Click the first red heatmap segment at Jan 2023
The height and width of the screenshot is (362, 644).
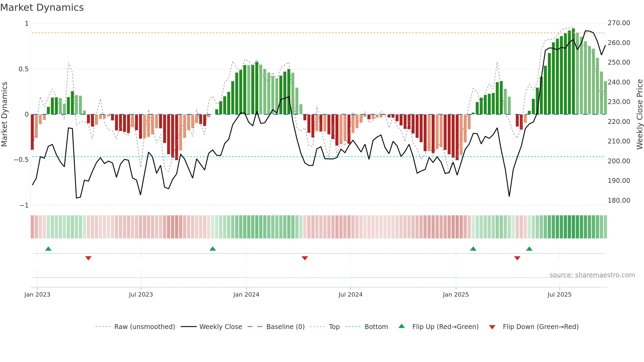(32, 227)
